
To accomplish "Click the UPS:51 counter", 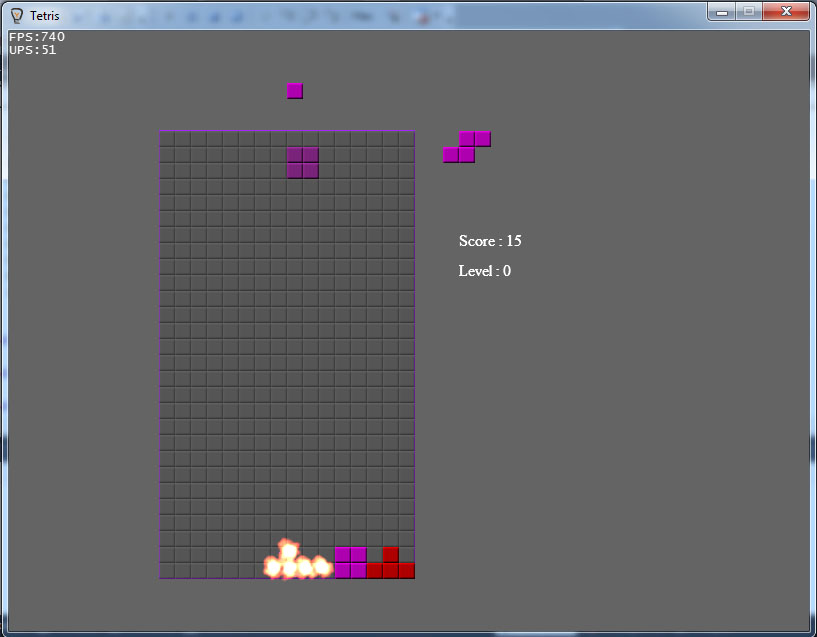I will coord(32,49).
